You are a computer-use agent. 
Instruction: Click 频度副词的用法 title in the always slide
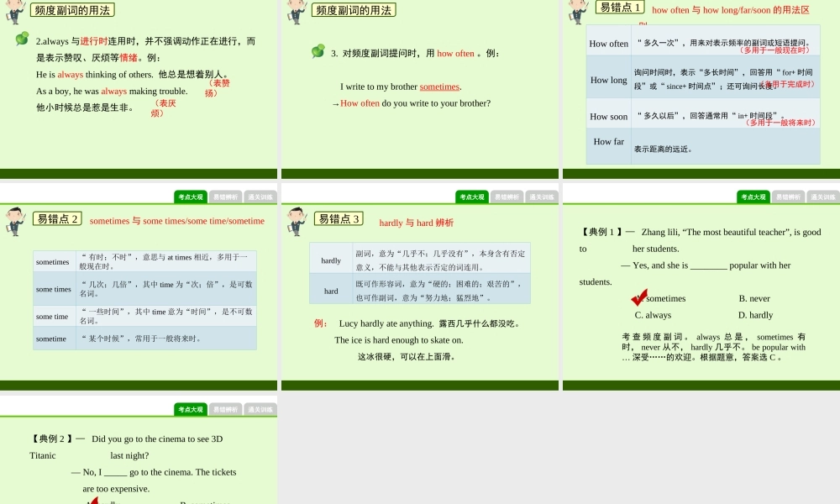pyautogui.click(x=72, y=10)
